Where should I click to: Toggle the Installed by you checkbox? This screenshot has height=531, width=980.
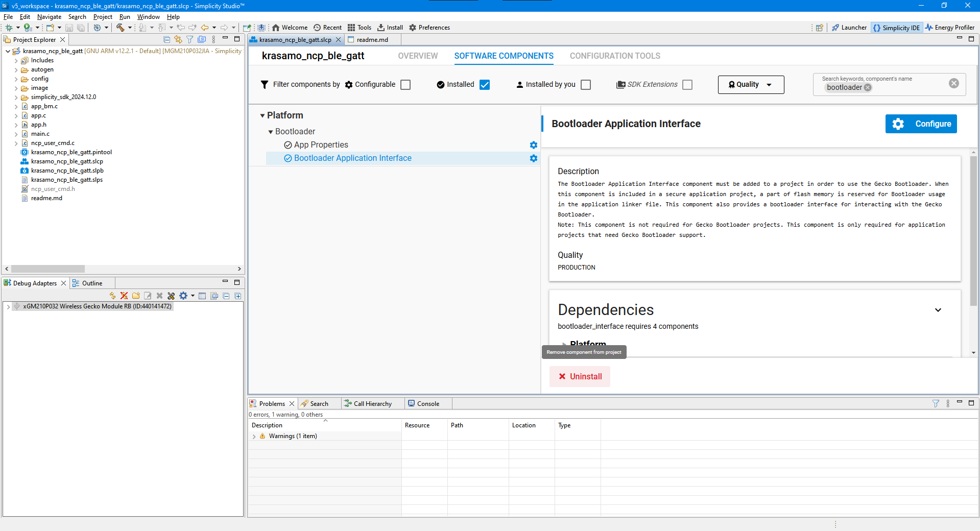[x=586, y=85]
